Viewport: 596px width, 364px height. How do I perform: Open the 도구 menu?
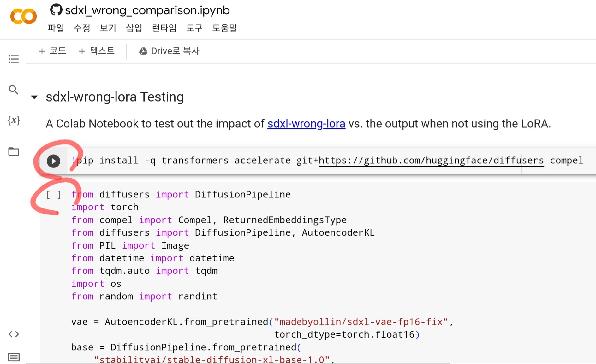(x=194, y=28)
